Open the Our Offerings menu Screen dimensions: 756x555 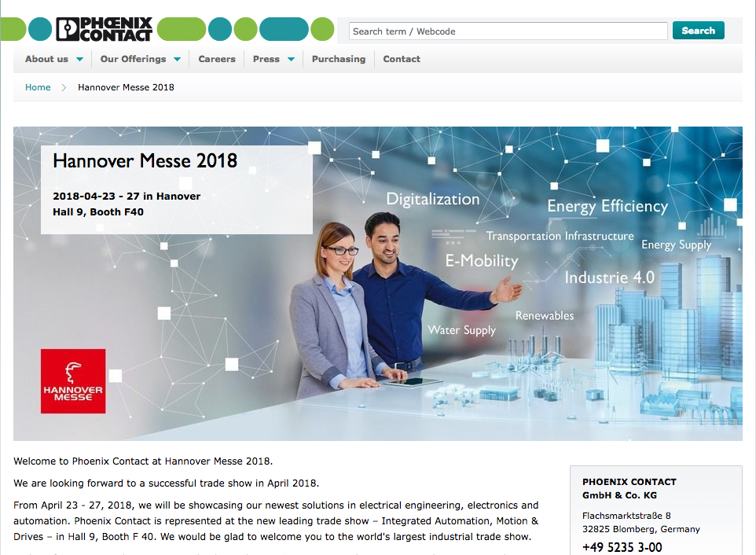pos(133,59)
